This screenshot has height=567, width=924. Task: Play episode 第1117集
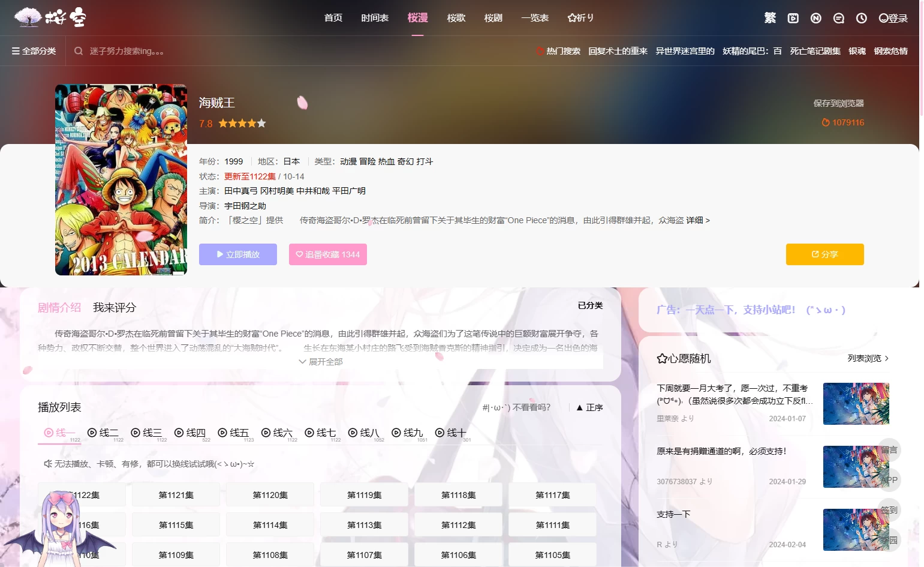click(x=553, y=495)
